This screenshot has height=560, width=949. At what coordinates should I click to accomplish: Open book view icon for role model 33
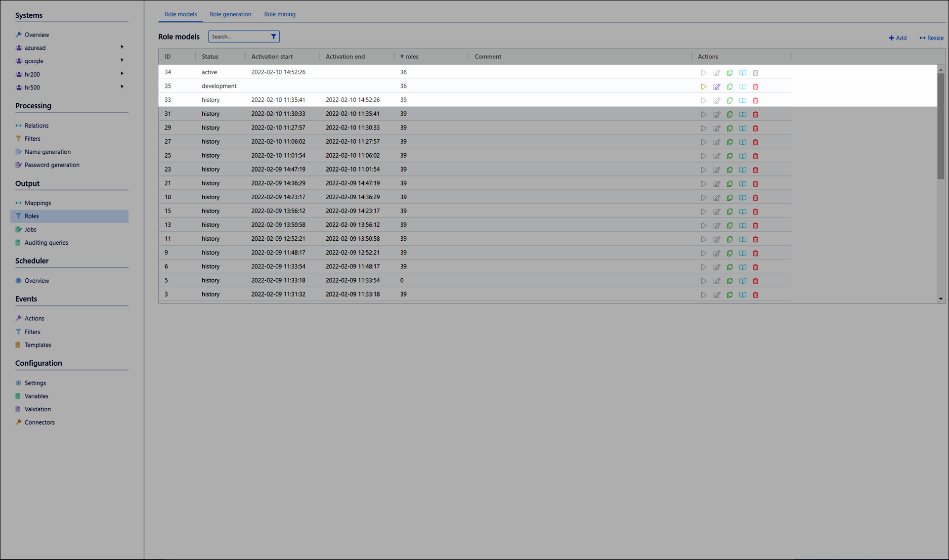tap(742, 100)
